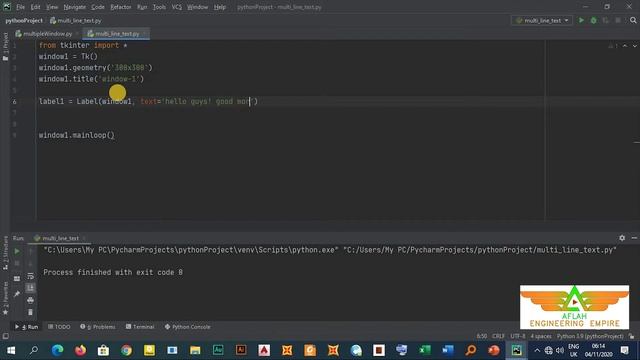The width and height of the screenshot is (640, 360).
Task: Hide the Run tool window
Action: pos(634,238)
